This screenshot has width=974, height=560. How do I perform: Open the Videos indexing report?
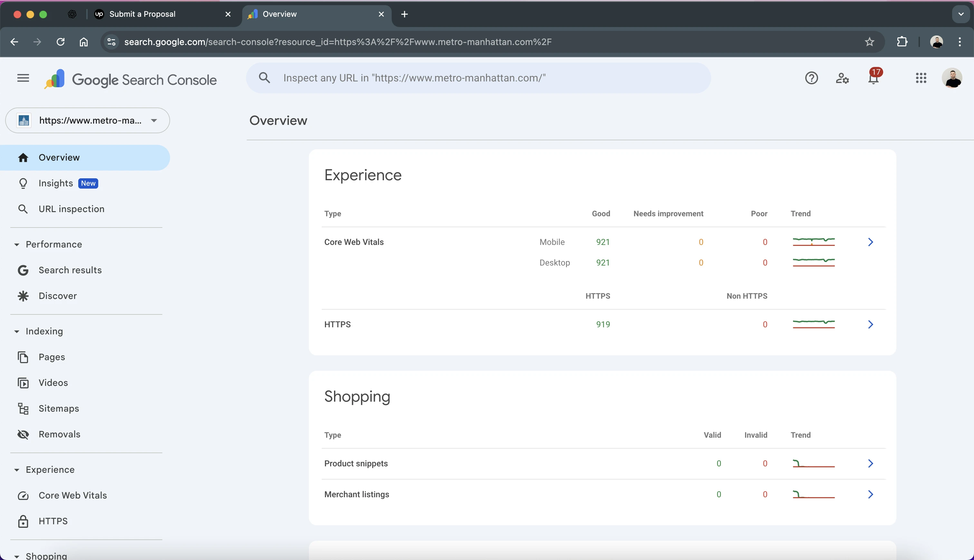[x=85, y=383]
